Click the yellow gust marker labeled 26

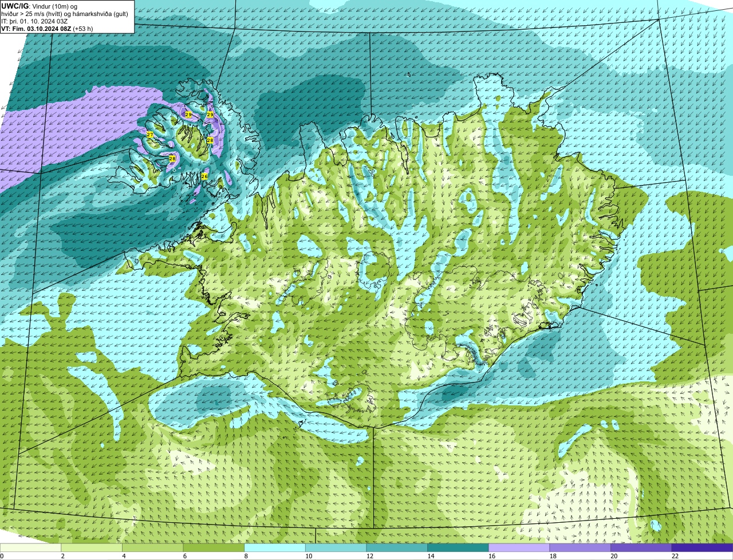coord(204,176)
